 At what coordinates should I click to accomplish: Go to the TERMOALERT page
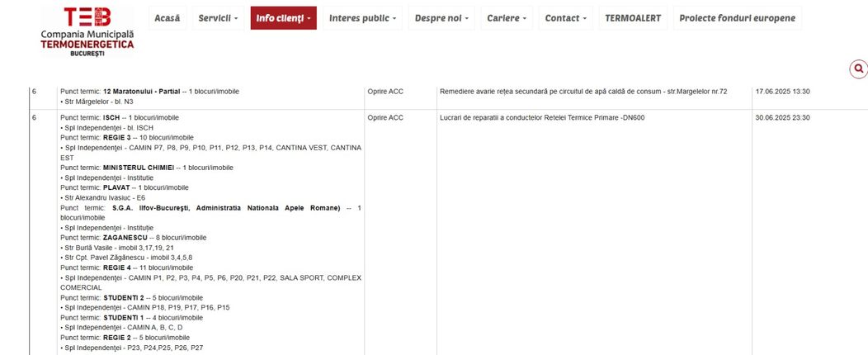[x=633, y=17]
